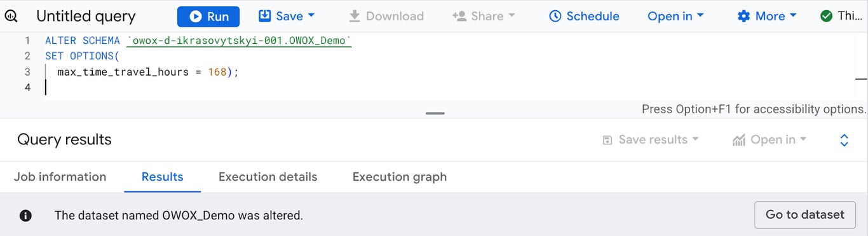Click the Go to dataset button

tap(805, 215)
